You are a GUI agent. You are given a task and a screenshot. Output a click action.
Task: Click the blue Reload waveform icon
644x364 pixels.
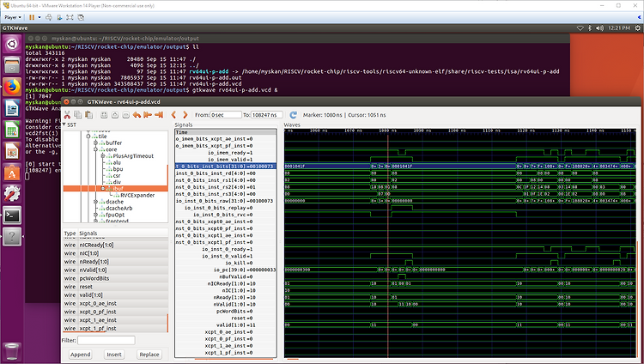pos(293,115)
